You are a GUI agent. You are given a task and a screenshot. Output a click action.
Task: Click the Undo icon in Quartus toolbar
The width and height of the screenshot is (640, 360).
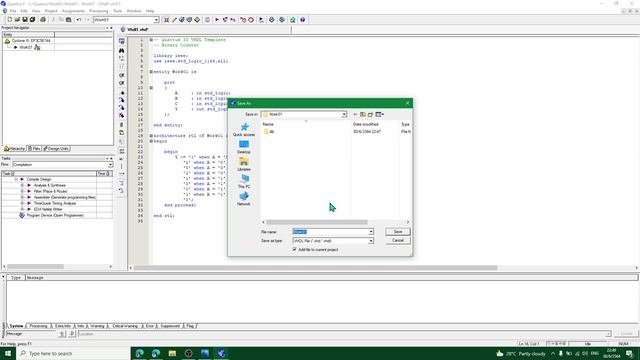coord(78,20)
